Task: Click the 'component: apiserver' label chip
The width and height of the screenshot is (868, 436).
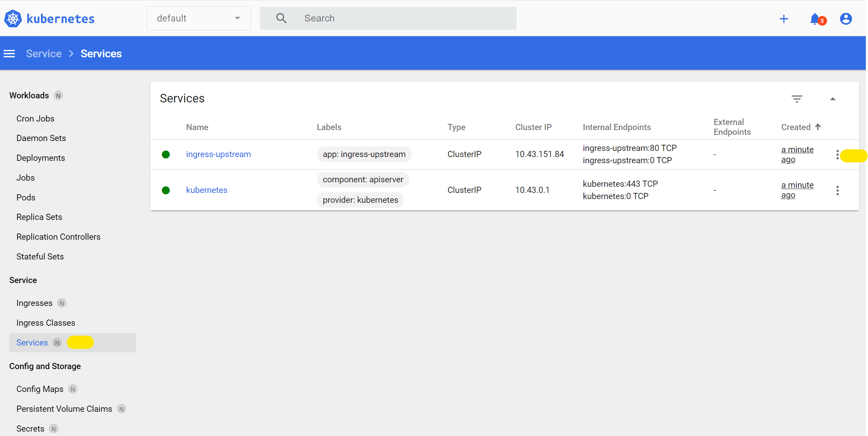Action: coord(363,180)
